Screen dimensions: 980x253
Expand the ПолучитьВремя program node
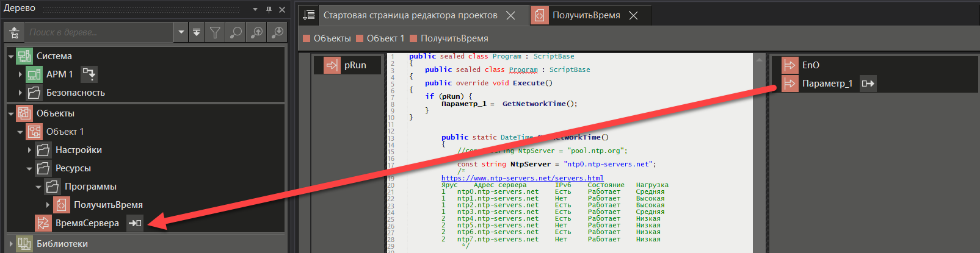[x=48, y=205]
